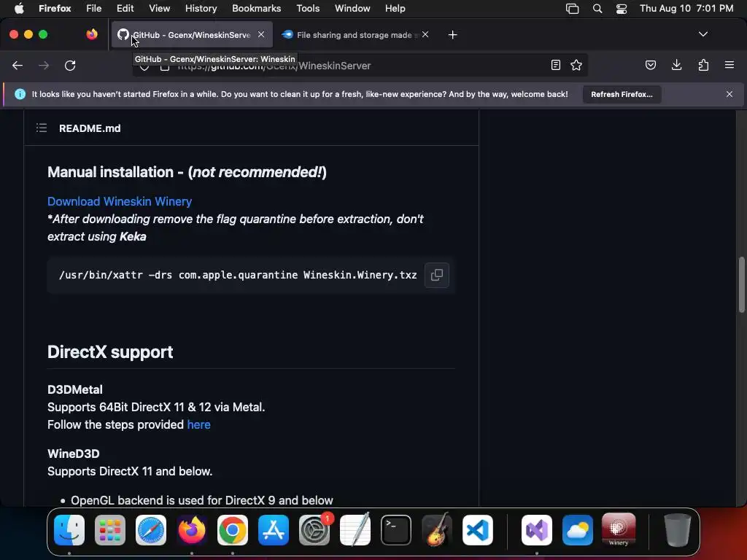Open the Firefox application menu

[55, 8]
